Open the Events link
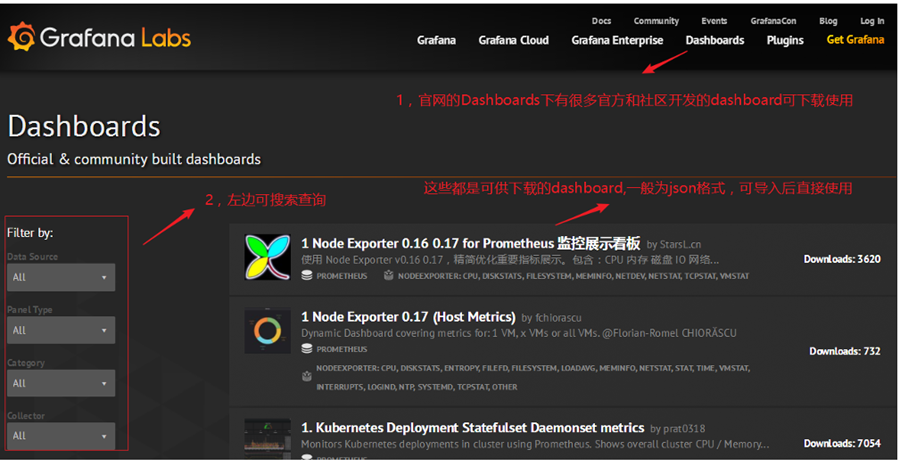Viewport: 900px width, 466px height. (x=714, y=21)
